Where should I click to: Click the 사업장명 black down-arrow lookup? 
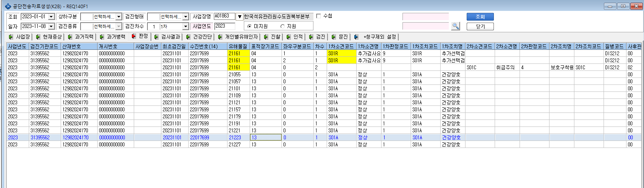(240, 17)
